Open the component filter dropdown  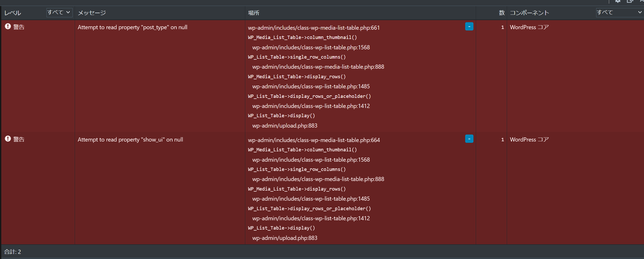[x=619, y=12]
